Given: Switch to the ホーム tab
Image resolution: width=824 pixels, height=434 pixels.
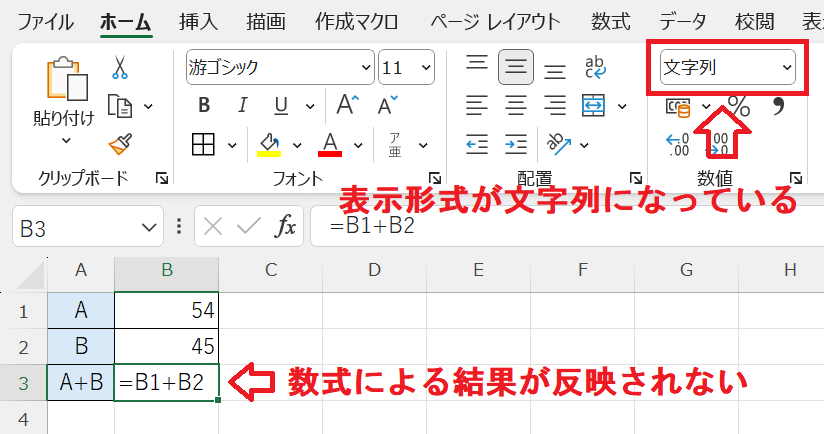Looking at the screenshot, I should pyautogui.click(x=126, y=22).
